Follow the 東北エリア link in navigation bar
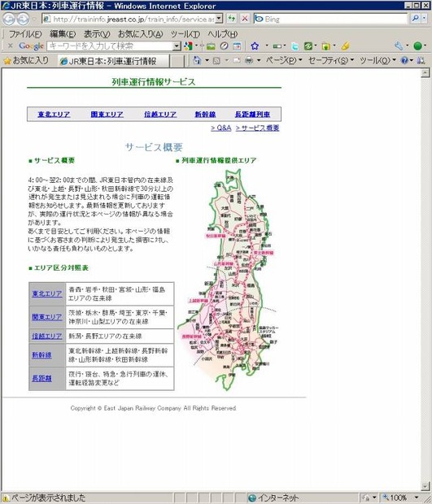 click(54, 115)
